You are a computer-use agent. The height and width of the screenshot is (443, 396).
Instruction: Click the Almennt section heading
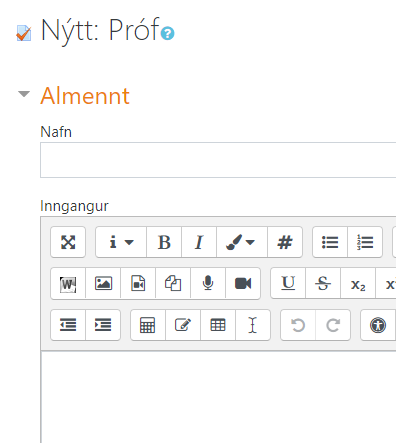click(x=85, y=96)
